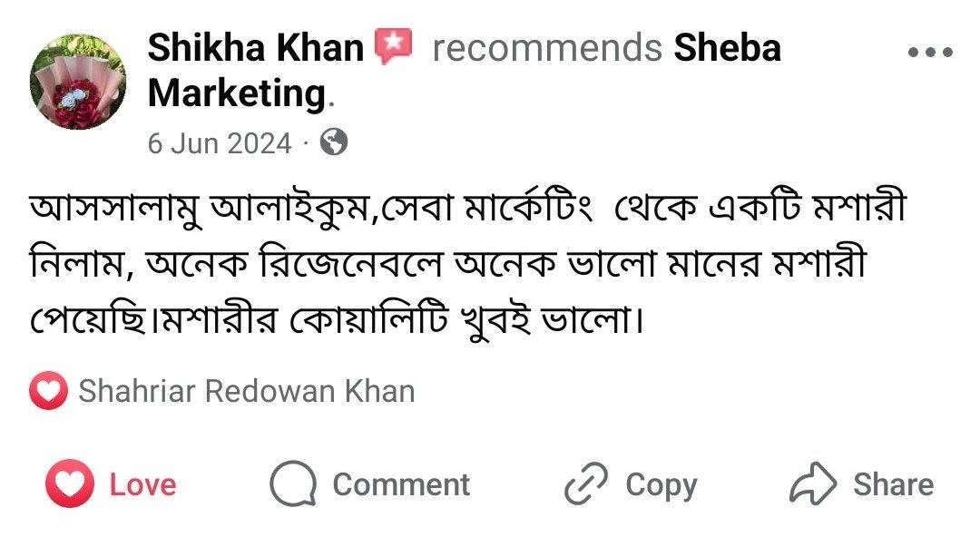Click the small love reaction icon beside Shahriar
This screenshot has width=980, height=537.
tap(48, 392)
